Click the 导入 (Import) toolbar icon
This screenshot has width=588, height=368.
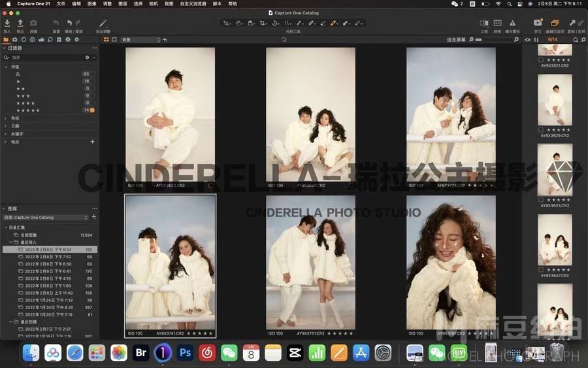(7, 24)
